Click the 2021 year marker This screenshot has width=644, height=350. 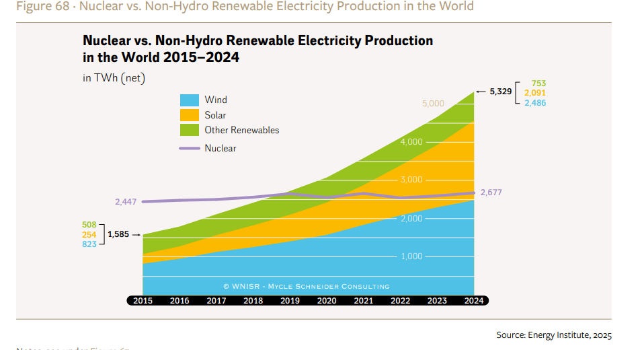363,301
